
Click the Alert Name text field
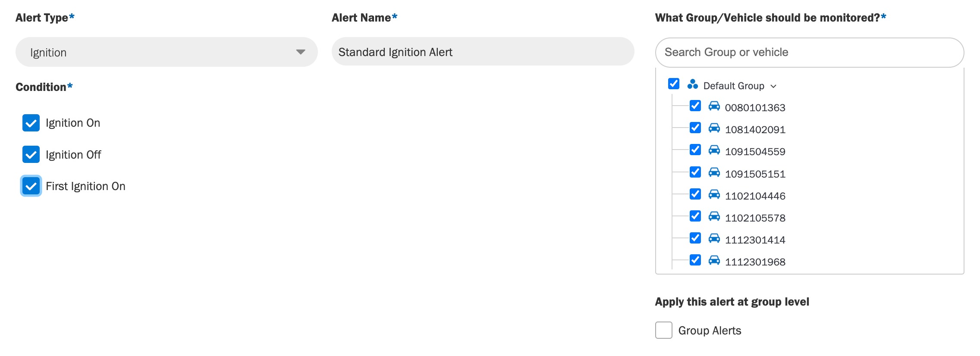tap(483, 52)
